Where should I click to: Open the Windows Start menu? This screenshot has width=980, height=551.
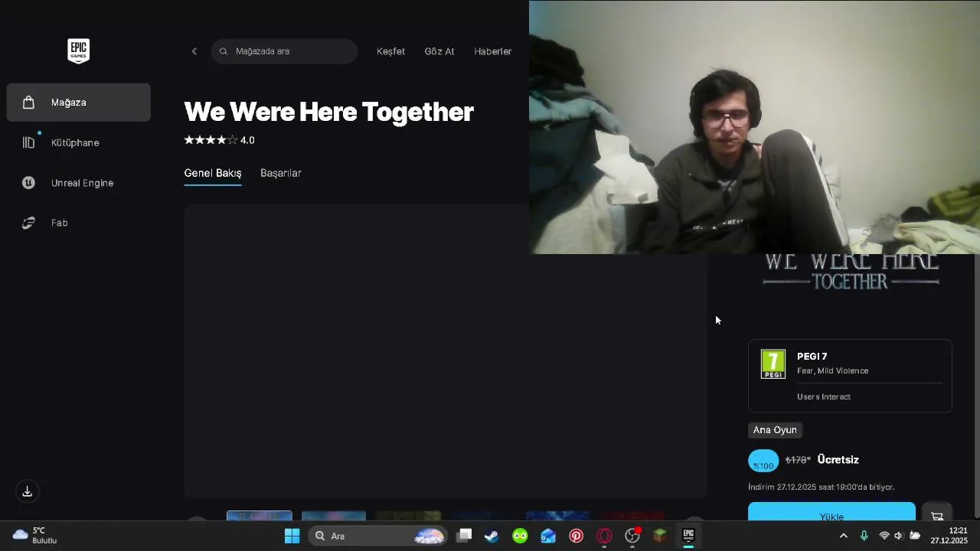[292, 536]
